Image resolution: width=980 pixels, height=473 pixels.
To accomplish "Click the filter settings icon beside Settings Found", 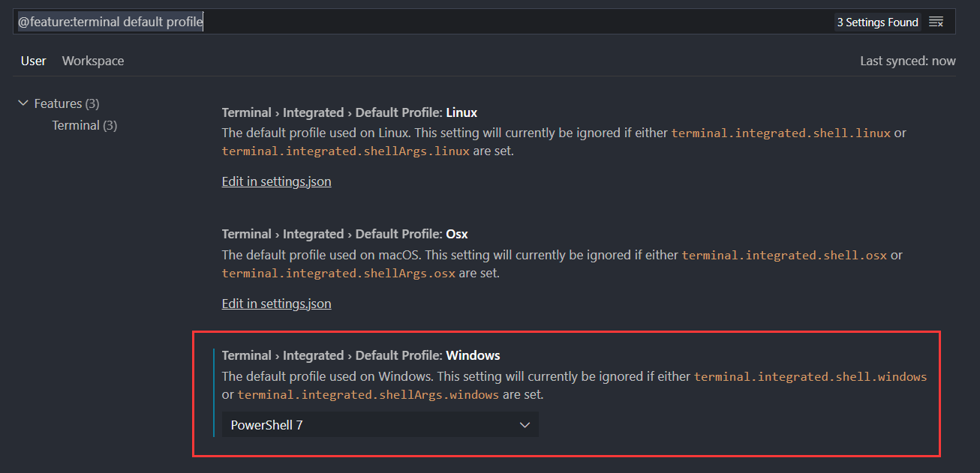I will [936, 22].
